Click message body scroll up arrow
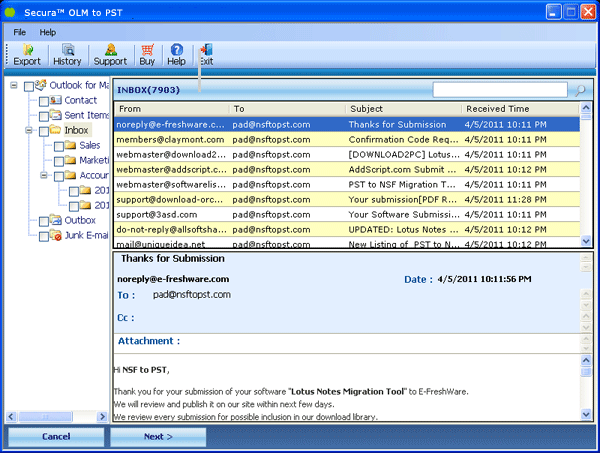 [586, 360]
